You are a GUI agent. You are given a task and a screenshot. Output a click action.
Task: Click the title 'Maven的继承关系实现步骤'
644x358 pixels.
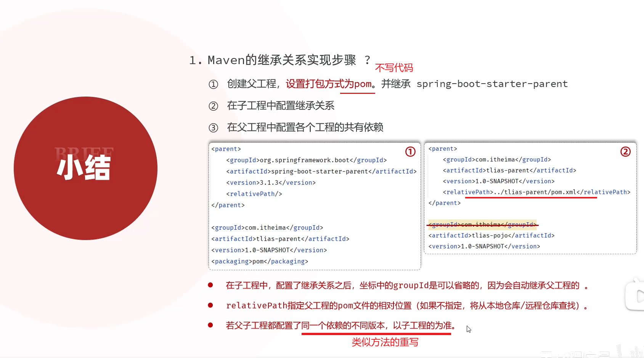point(281,60)
